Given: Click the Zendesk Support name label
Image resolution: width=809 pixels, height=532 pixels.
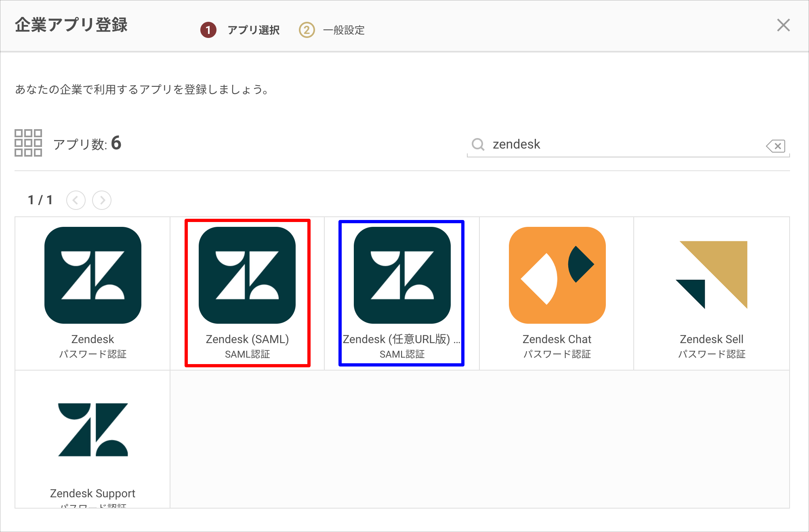Looking at the screenshot, I should point(93,493).
